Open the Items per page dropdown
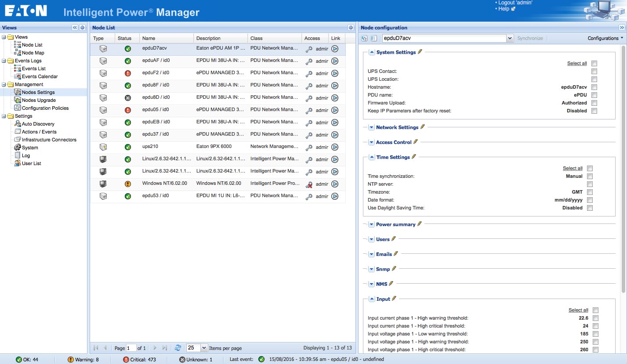627x364 pixels. (x=203, y=348)
